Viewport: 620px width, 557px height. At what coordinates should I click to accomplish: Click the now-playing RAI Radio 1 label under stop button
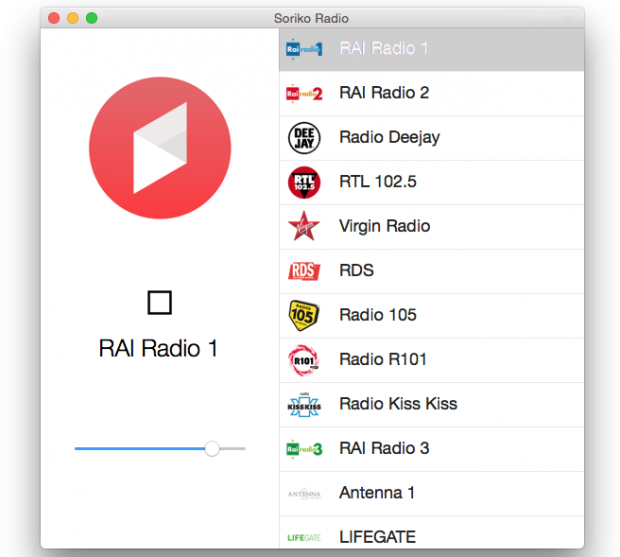[x=158, y=348]
